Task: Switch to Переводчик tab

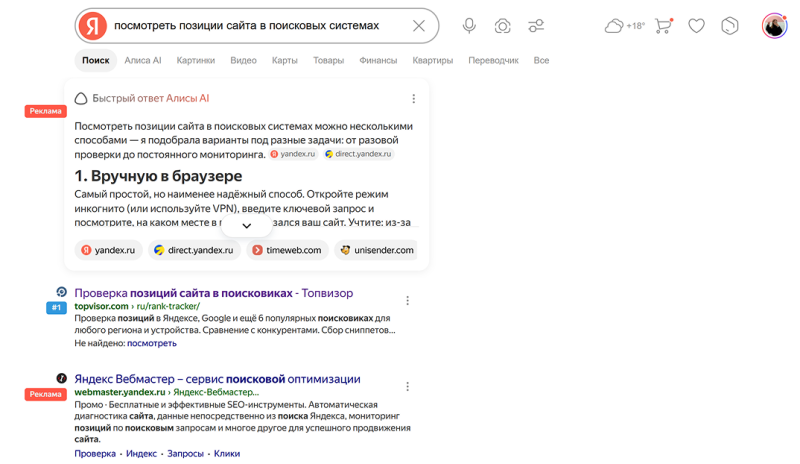Action: click(493, 60)
